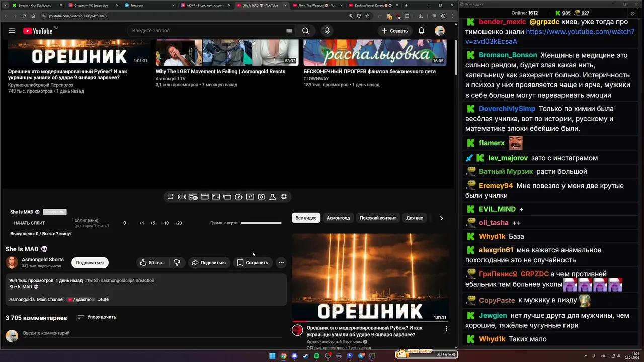Click the Сохранить save button
Image resolution: width=644 pixels, height=362 pixels.
253,262
